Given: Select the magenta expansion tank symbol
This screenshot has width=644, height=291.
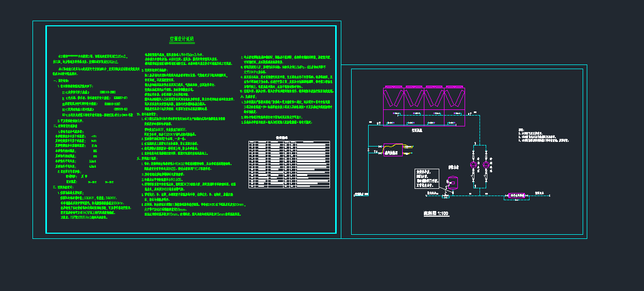Looking at the screenshot, I should pyautogui.click(x=453, y=182).
